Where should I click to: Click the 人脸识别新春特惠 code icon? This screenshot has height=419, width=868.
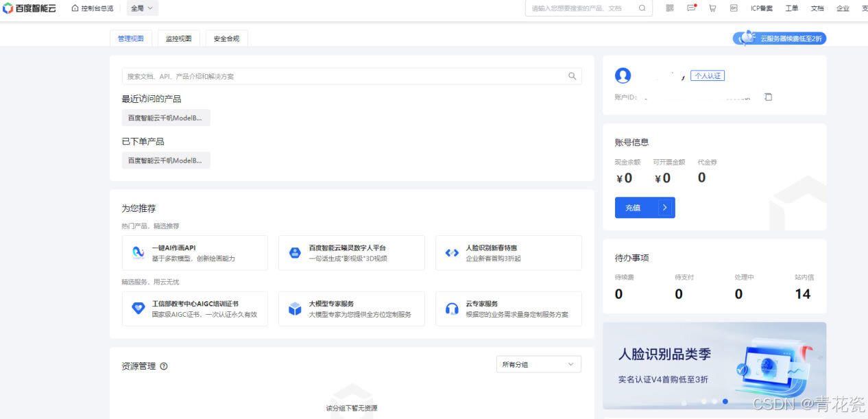[452, 253]
